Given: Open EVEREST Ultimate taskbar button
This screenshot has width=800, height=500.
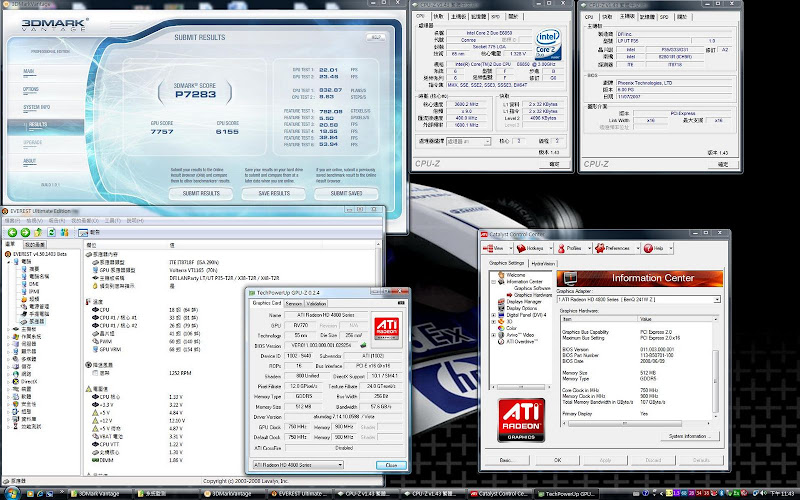Looking at the screenshot, I should (x=298, y=493).
